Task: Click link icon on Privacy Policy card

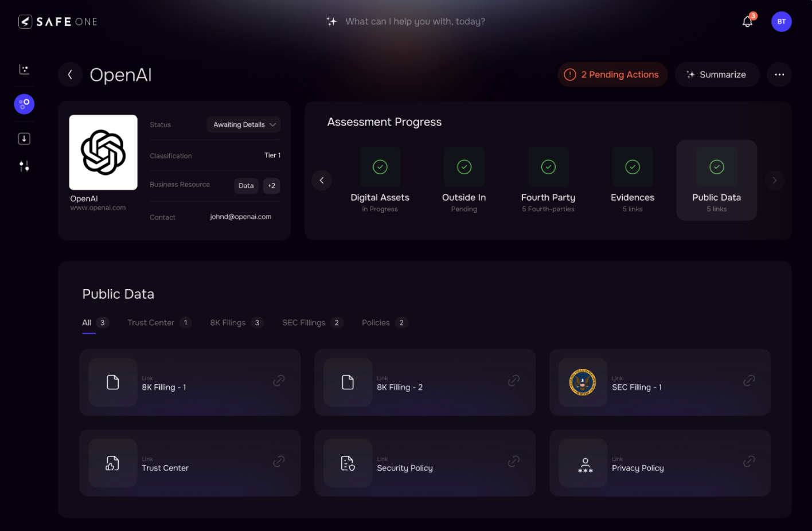Action: (749, 462)
